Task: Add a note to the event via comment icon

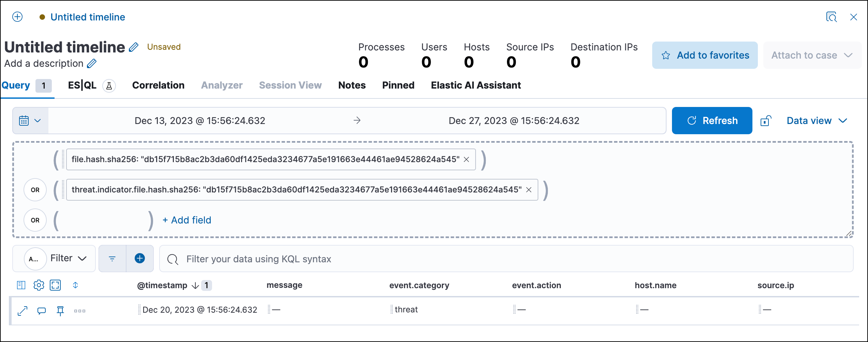Action: [x=42, y=310]
